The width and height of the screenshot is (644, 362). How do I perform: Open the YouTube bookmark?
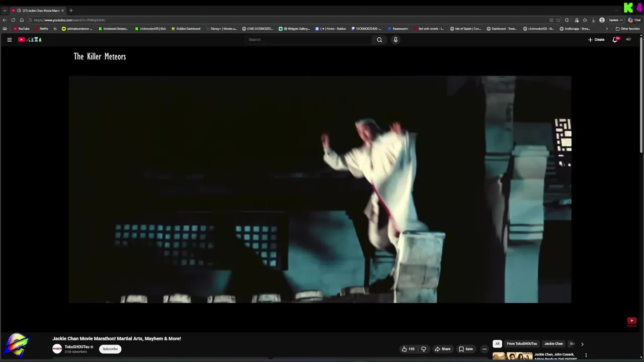pos(21,29)
